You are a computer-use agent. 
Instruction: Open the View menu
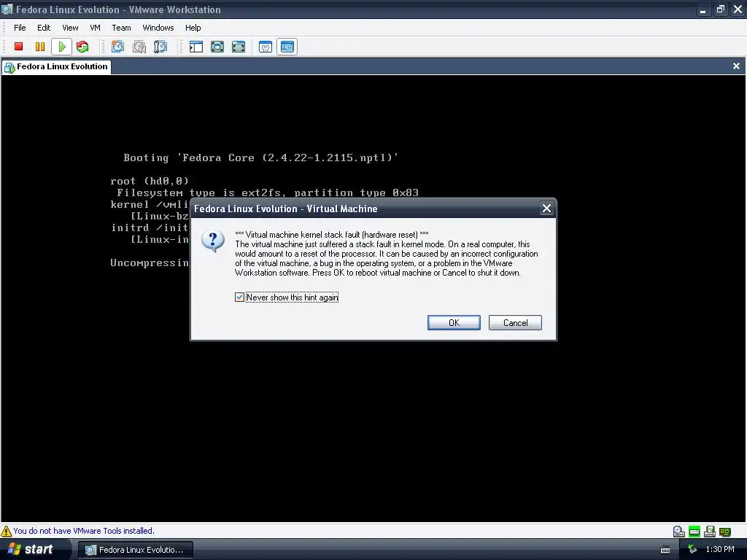pyautogui.click(x=70, y=28)
